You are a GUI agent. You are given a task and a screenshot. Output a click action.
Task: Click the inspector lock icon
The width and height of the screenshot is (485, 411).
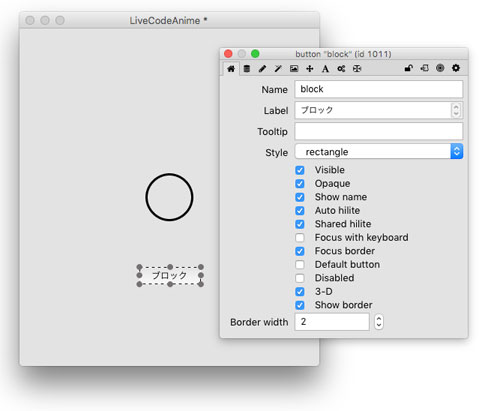pos(409,68)
